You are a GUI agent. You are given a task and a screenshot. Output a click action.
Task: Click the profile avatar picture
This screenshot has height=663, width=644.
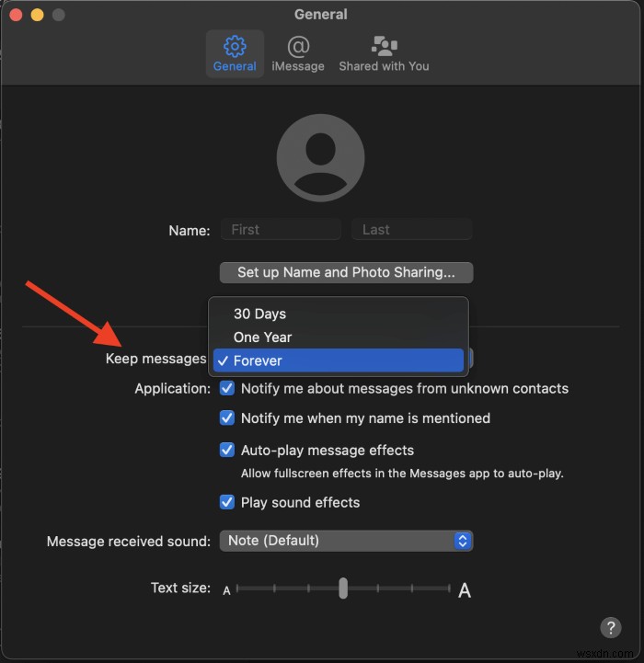click(x=320, y=158)
